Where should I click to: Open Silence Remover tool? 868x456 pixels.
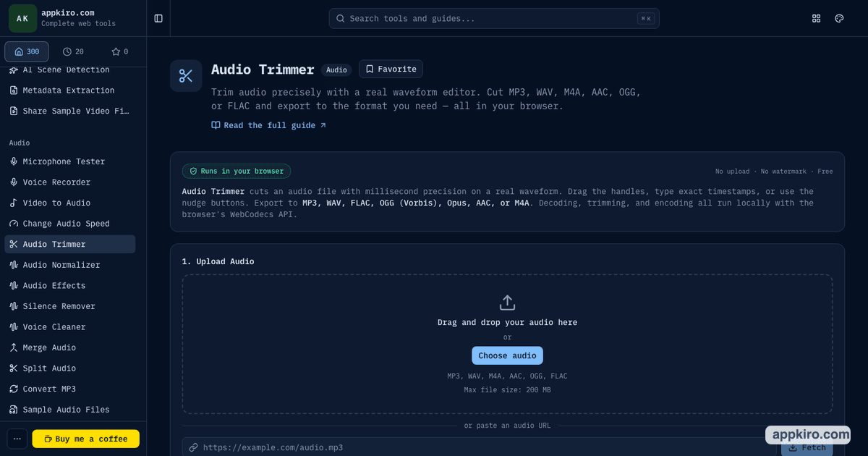click(70, 306)
